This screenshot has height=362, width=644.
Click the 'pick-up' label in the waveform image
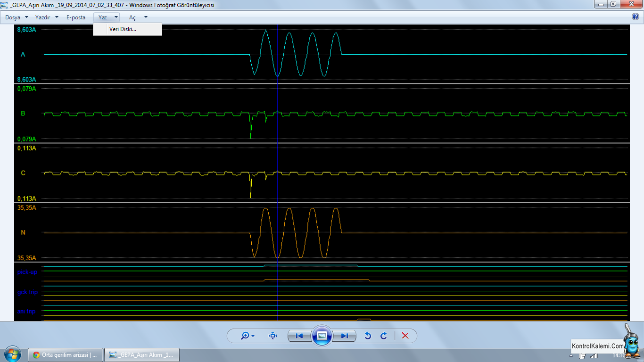[27, 272]
